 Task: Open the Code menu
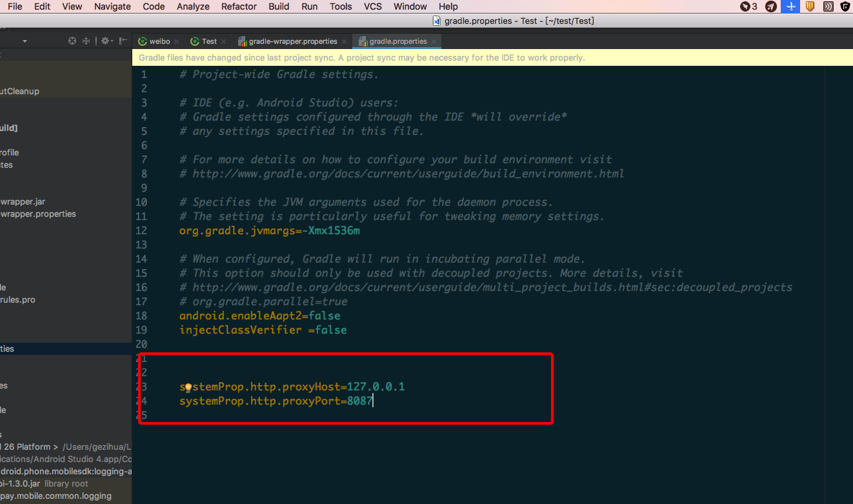coord(154,6)
